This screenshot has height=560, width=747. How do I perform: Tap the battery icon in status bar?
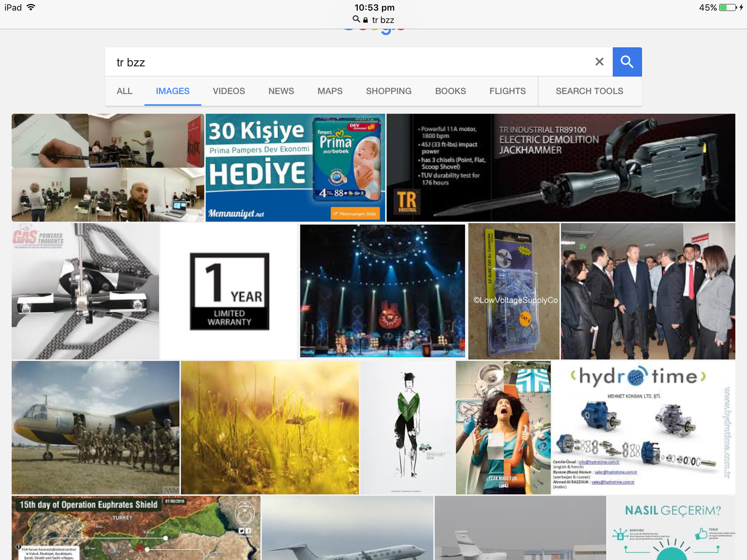click(728, 8)
